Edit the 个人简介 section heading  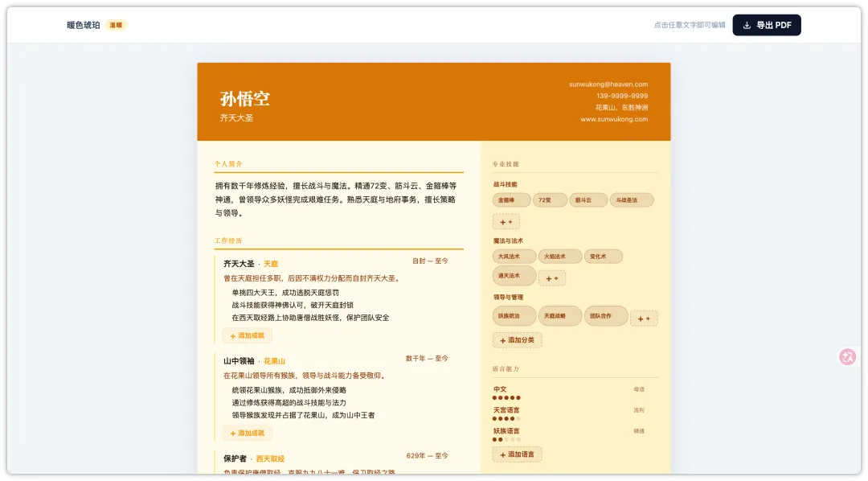coord(228,164)
